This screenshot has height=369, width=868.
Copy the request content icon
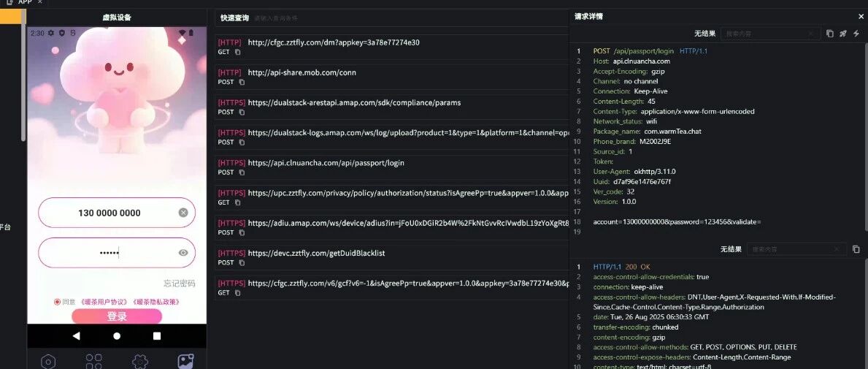point(830,34)
